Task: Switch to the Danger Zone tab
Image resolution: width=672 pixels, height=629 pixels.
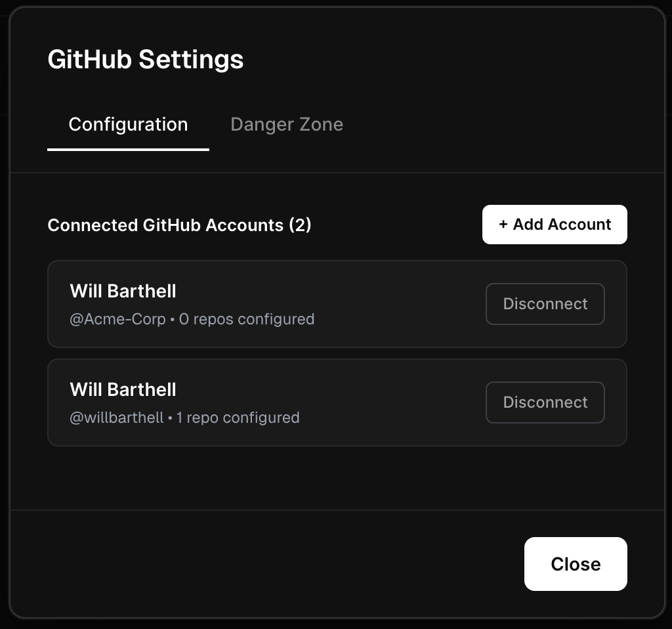Action: [286, 124]
